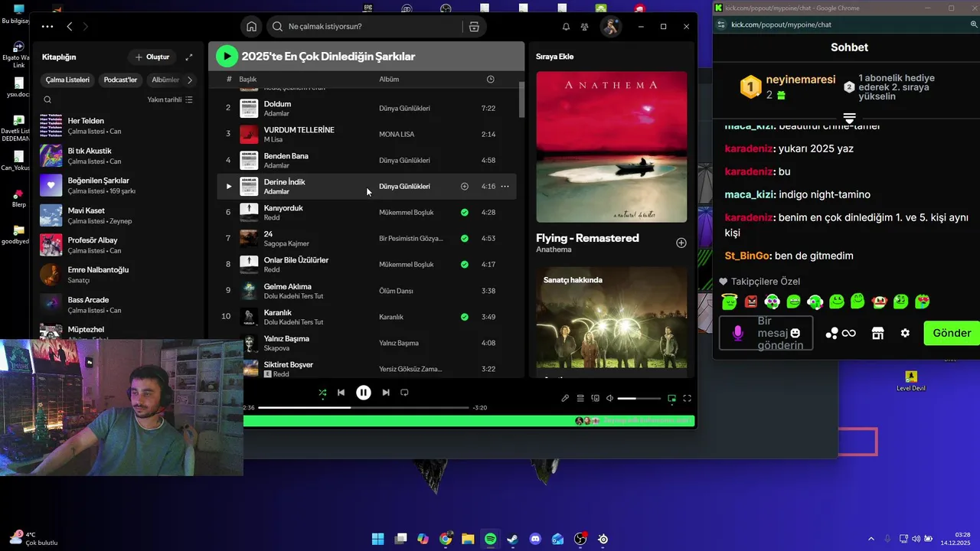This screenshot has height=551, width=980.
Task: Toggle liked checkmark for Onlar Bile Üzülürler
Action: point(465,265)
